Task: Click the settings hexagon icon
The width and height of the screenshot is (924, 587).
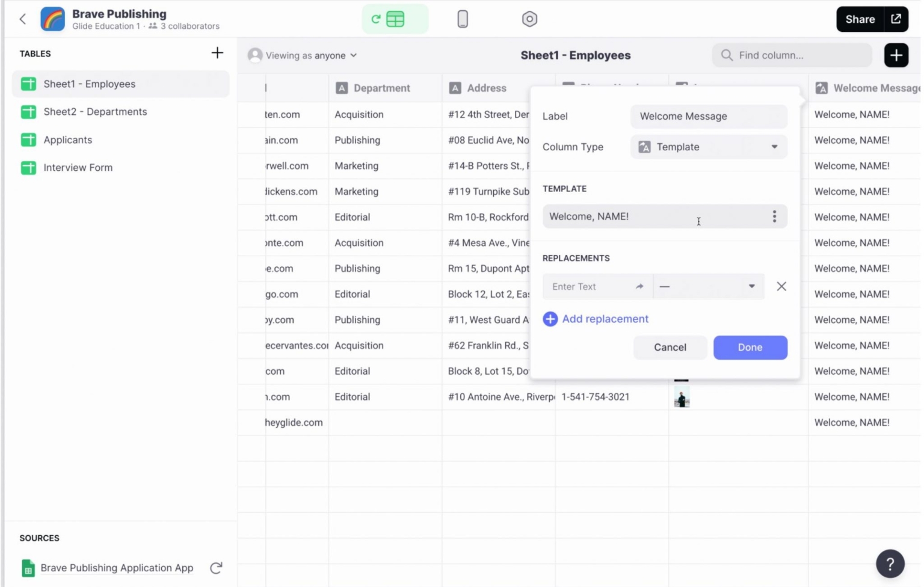Action: click(x=529, y=19)
